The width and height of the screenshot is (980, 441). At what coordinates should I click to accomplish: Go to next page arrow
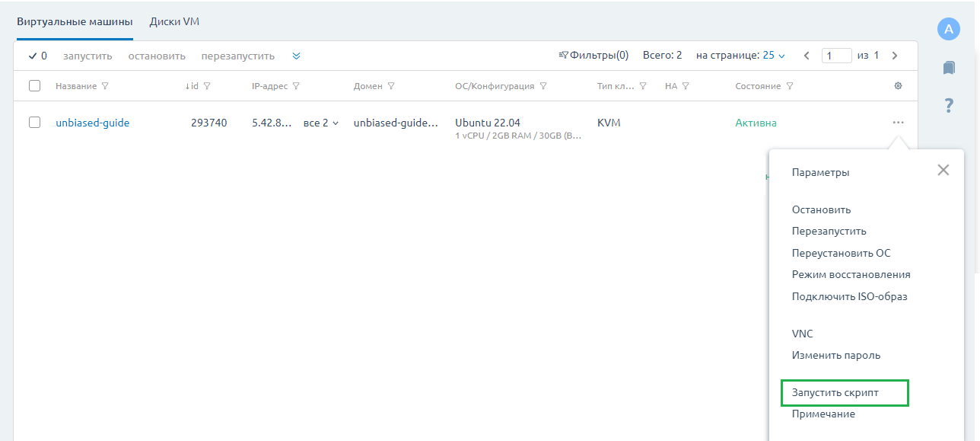point(895,56)
